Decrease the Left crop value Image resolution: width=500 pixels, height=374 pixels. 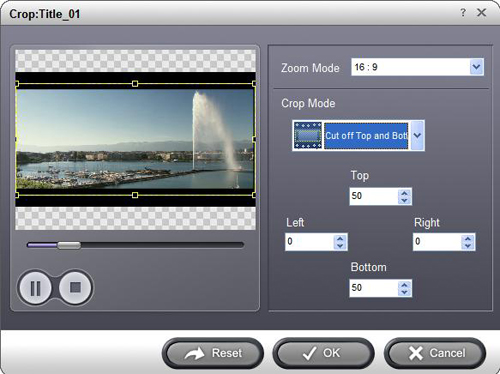(x=340, y=246)
